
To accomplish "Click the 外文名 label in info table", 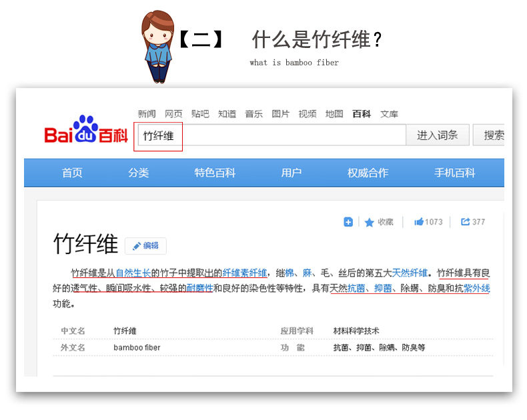I will (73, 347).
